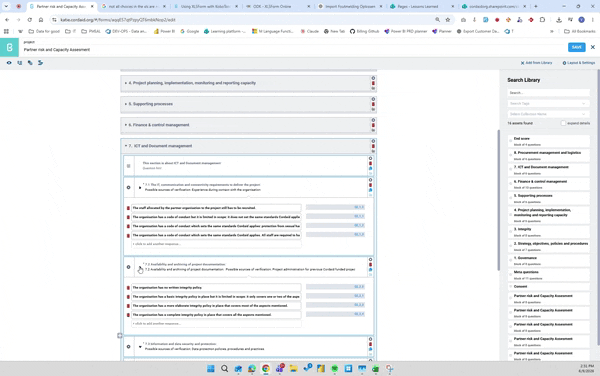
Task: Select the 'Meta questions' library block
Action: [x=548, y=275]
